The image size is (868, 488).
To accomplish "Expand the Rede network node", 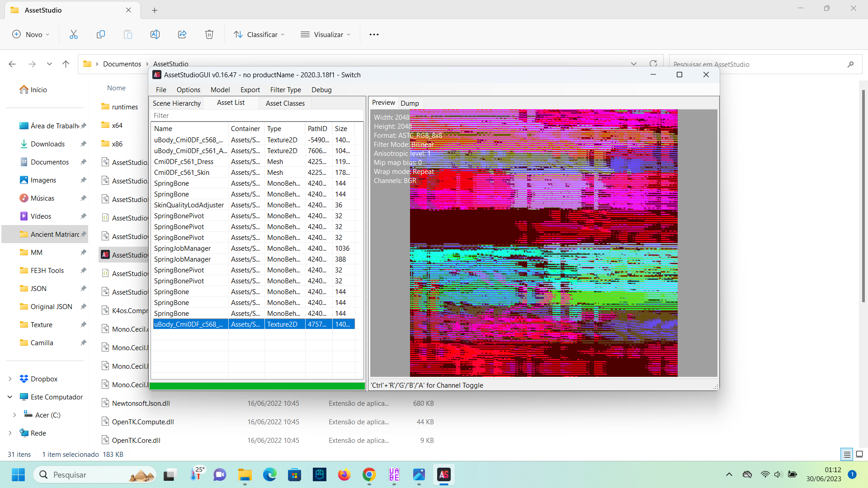I will point(10,433).
